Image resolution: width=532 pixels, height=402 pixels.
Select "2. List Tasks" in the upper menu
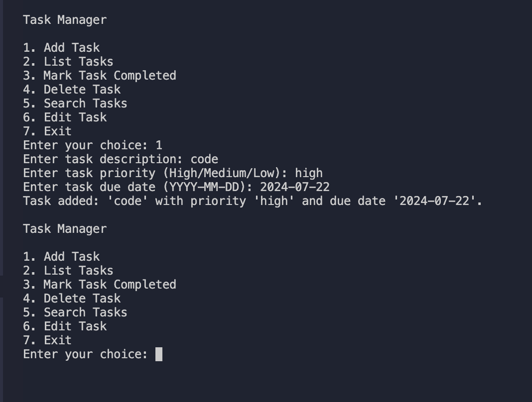click(x=68, y=62)
